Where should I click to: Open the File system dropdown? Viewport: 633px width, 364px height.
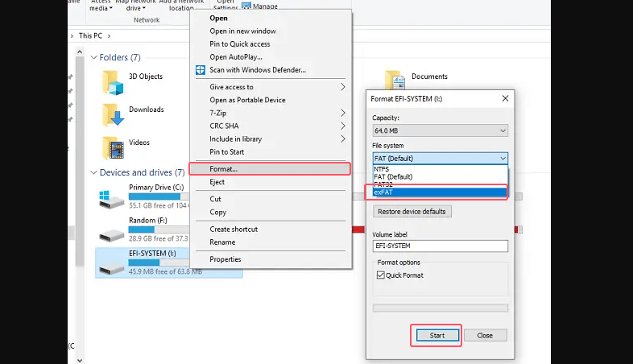point(440,159)
